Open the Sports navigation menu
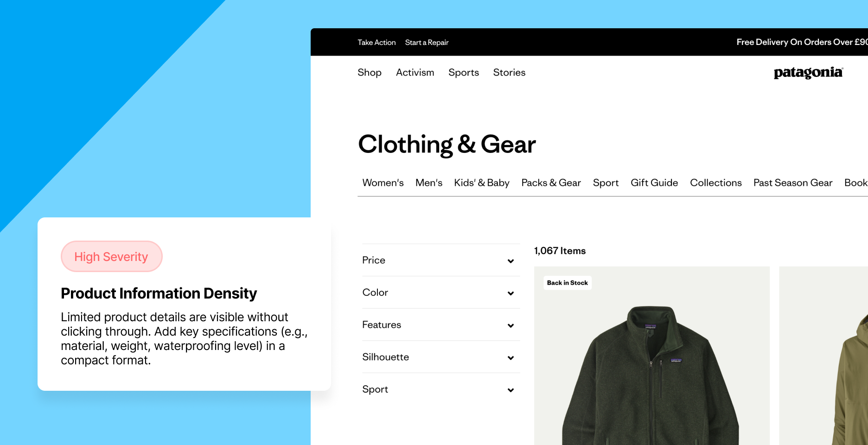This screenshot has width=868, height=445. (x=464, y=73)
